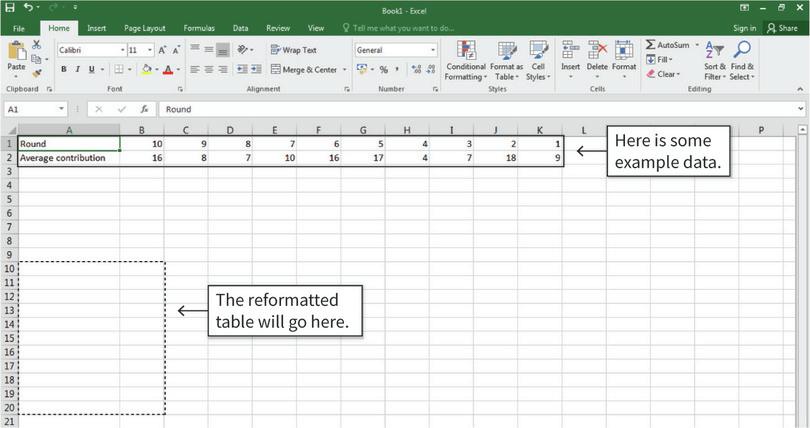The width and height of the screenshot is (810, 428).
Task: Open font color dropdown arrow
Action: point(179,69)
